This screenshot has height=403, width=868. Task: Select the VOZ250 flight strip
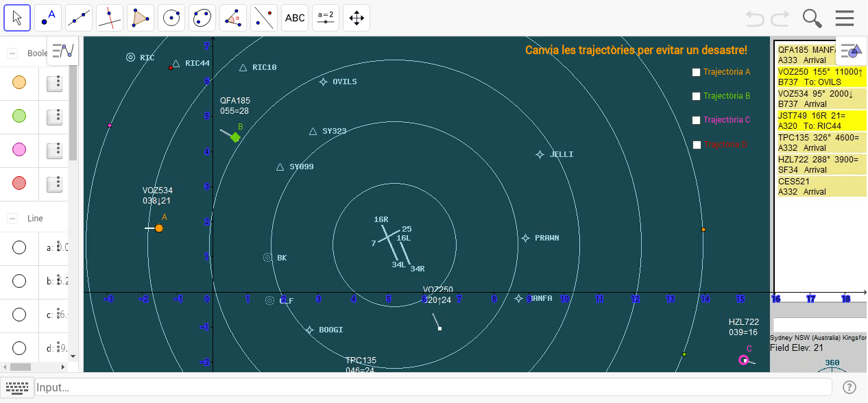821,77
